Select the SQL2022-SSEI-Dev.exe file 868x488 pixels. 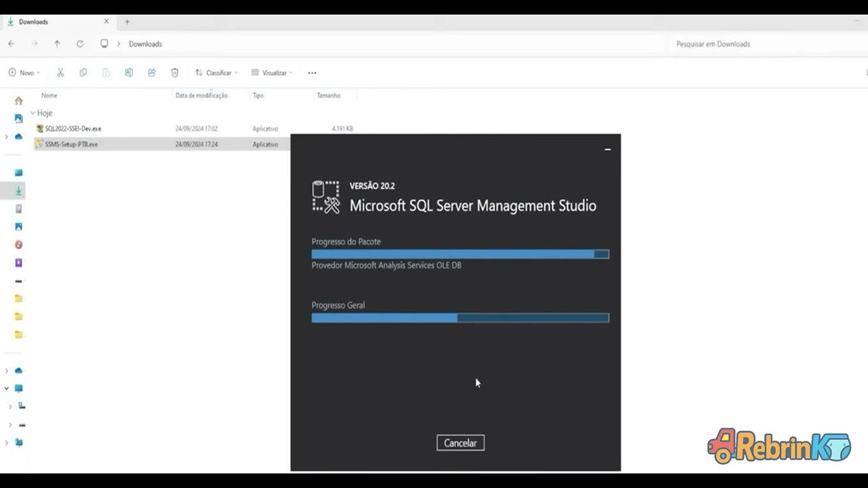coord(73,129)
